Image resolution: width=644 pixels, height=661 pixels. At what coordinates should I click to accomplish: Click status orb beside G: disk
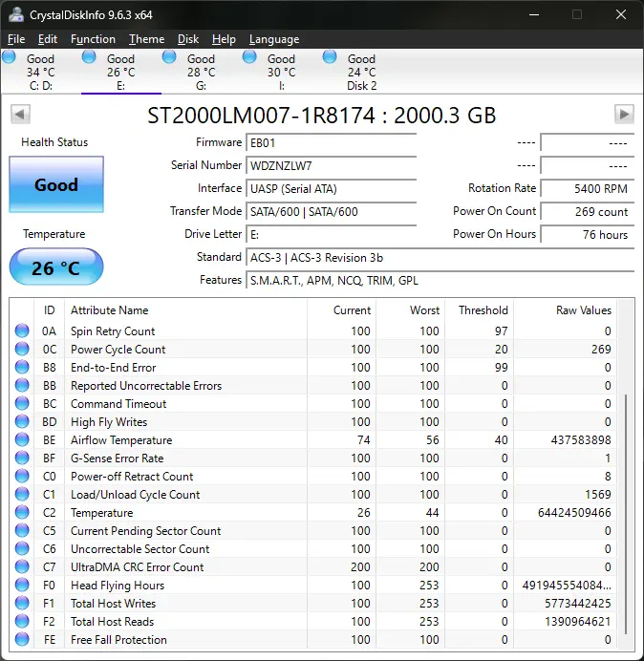tap(169, 56)
